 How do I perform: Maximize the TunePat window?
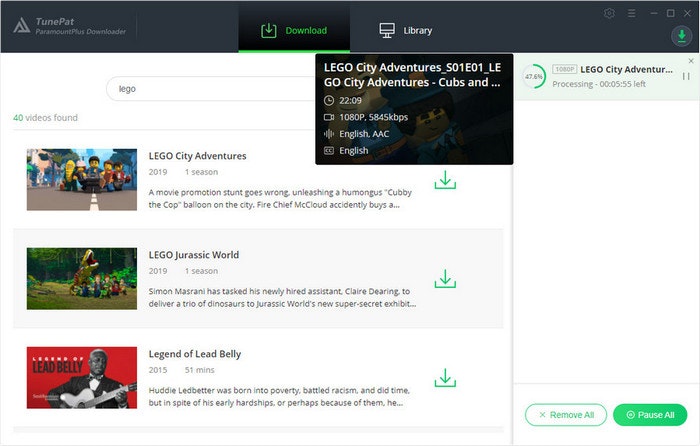click(x=671, y=13)
